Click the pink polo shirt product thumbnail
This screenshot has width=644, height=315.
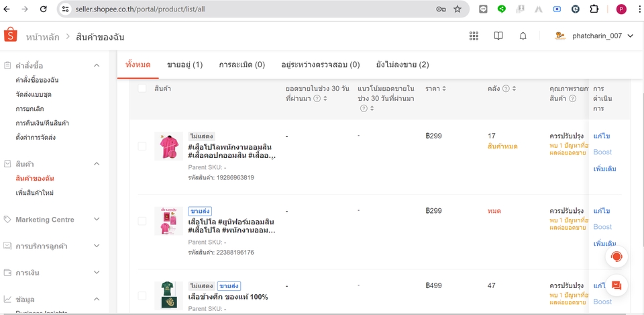pyautogui.click(x=169, y=146)
